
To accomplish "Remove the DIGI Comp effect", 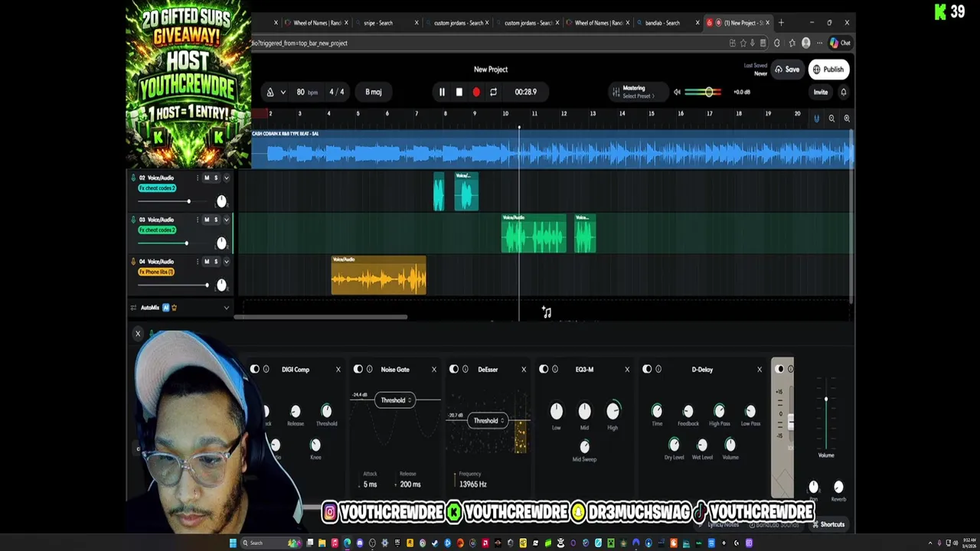I will tap(338, 370).
